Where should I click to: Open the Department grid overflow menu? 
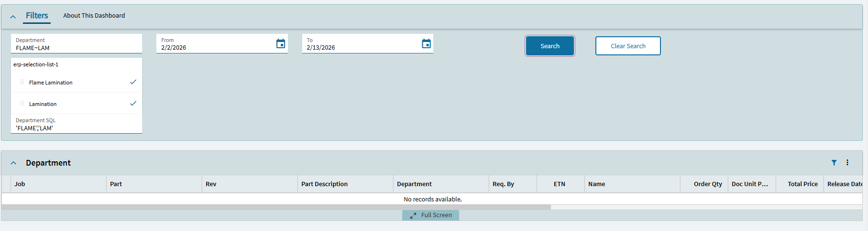pyautogui.click(x=847, y=163)
